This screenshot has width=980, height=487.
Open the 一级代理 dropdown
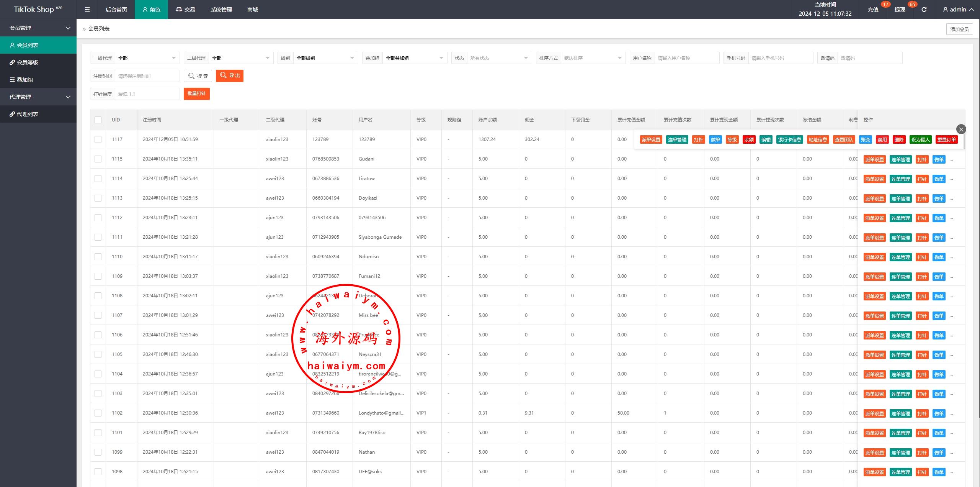point(147,58)
